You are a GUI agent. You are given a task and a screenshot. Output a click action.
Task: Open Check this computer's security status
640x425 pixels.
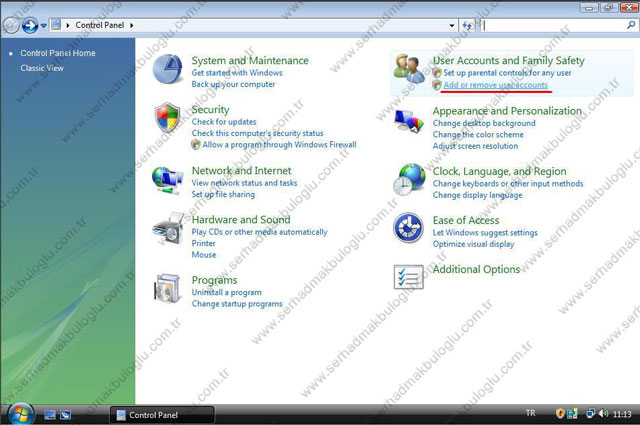click(258, 133)
